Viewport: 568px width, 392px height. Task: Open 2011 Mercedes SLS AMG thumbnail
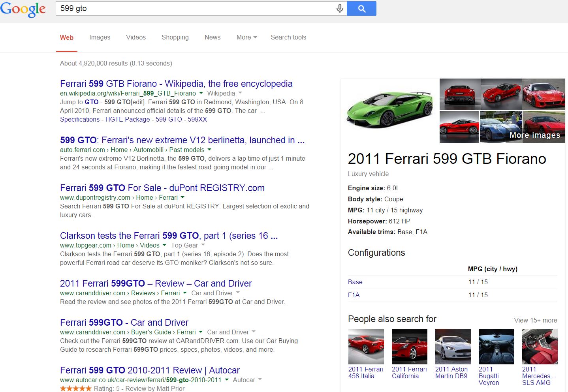coord(540,347)
